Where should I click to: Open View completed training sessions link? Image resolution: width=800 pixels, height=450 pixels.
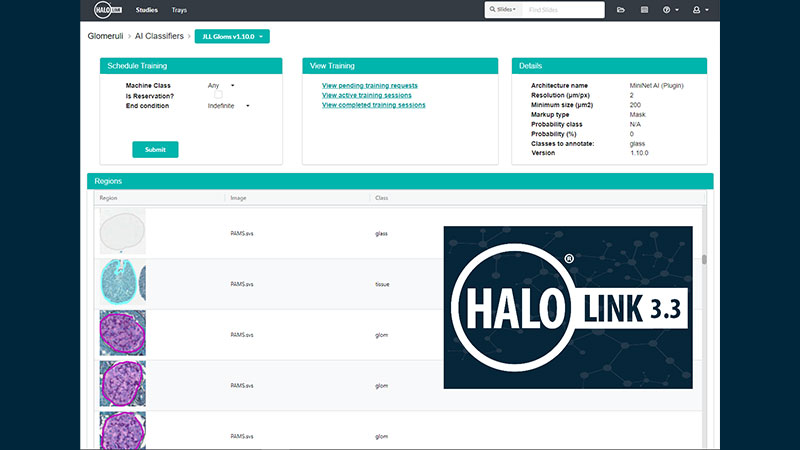click(x=373, y=105)
